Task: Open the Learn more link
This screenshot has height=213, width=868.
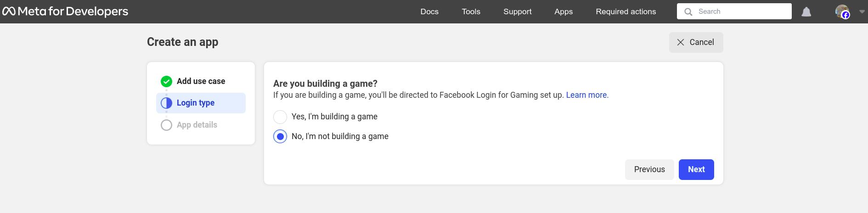Action: [587, 95]
